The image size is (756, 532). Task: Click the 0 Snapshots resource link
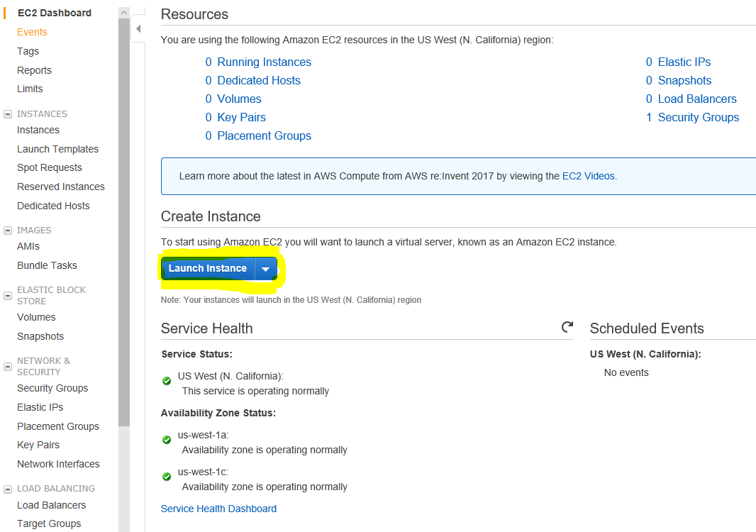pos(679,81)
